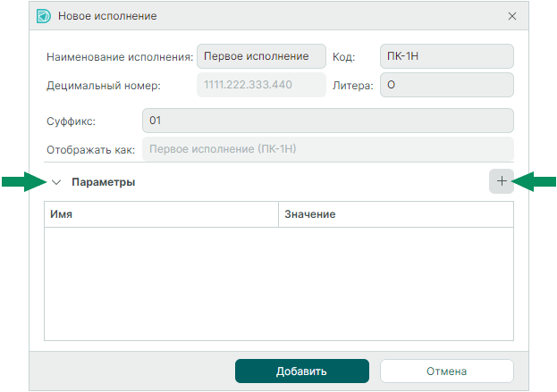The width and height of the screenshot is (557, 392).
Task: Select the Литера input field
Action: 446,85
